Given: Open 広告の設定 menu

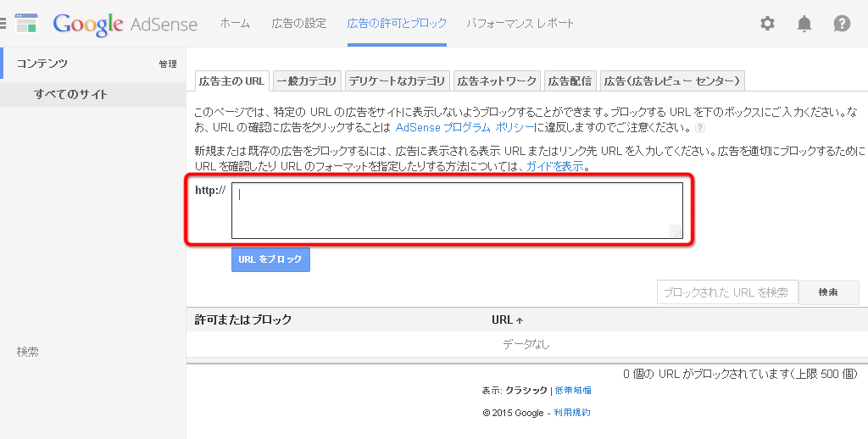Looking at the screenshot, I should pos(299,23).
